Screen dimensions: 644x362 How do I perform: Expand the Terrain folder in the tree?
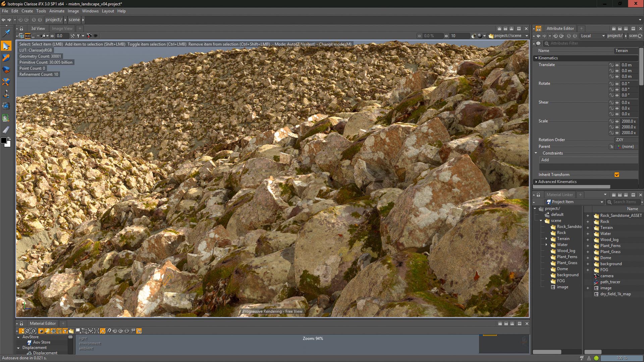point(546,239)
